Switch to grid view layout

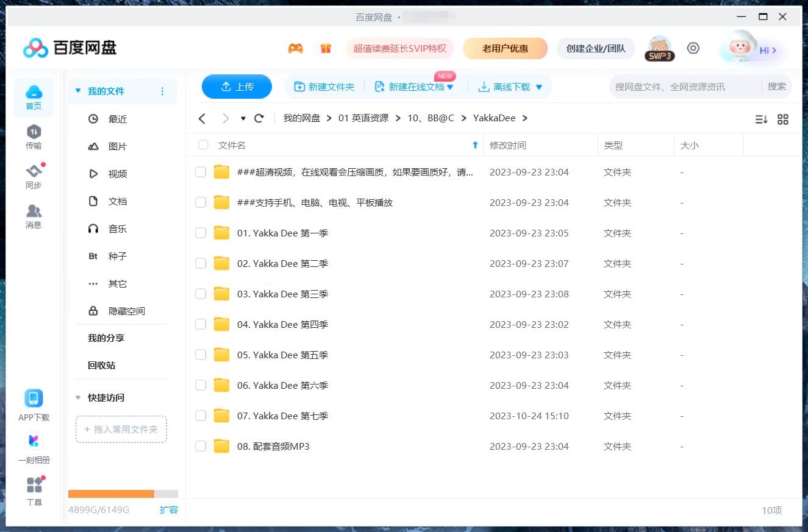point(783,119)
